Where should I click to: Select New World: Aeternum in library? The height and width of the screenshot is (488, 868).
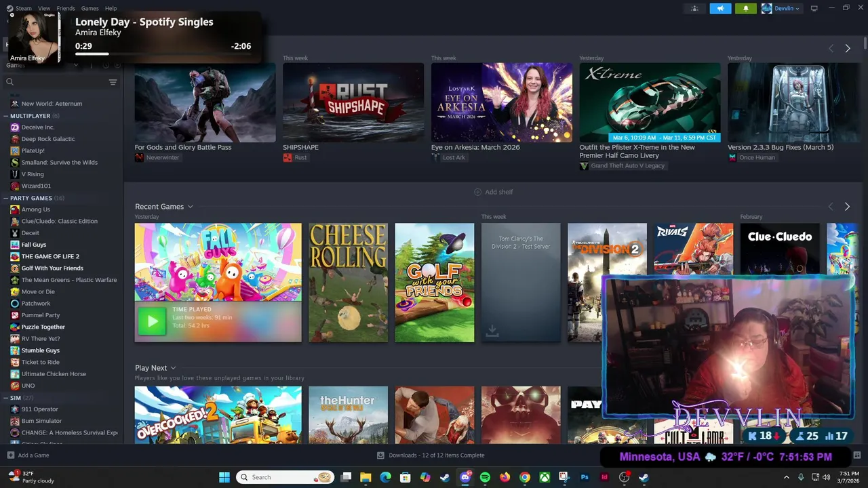(52, 104)
